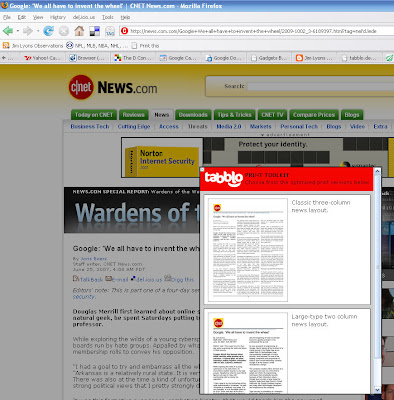394x400 pixels.
Task: Click the Media 2.0 link
Action: 229,126
